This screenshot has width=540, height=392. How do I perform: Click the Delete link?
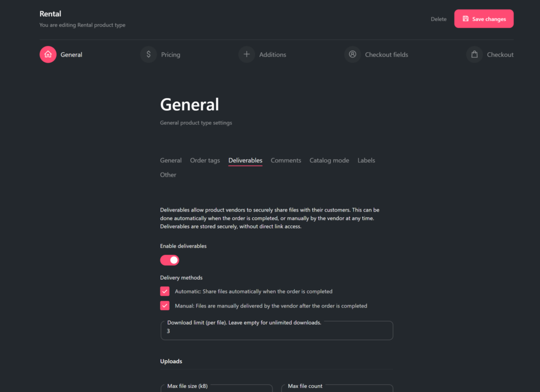pos(438,19)
